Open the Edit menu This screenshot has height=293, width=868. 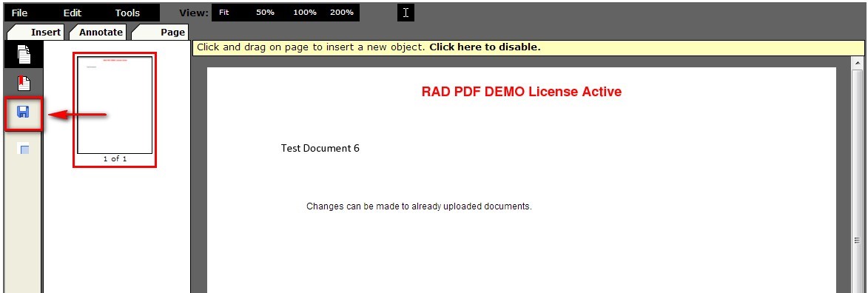pos(72,13)
